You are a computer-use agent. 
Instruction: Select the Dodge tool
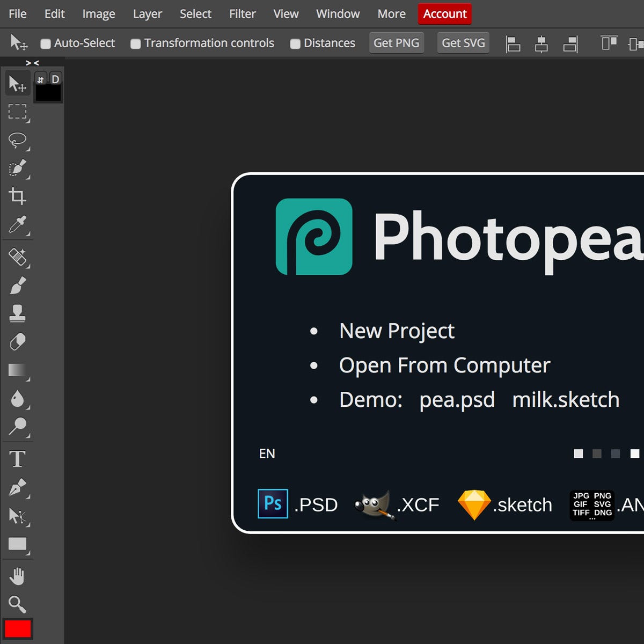click(17, 427)
